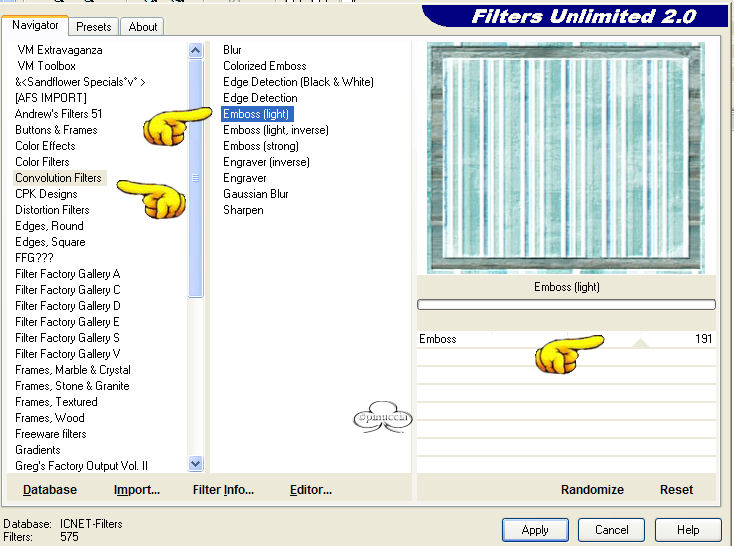This screenshot has height=546, width=734.
Task: Select &<Sandflower Specials°v°> category
Action: (80, 82)
